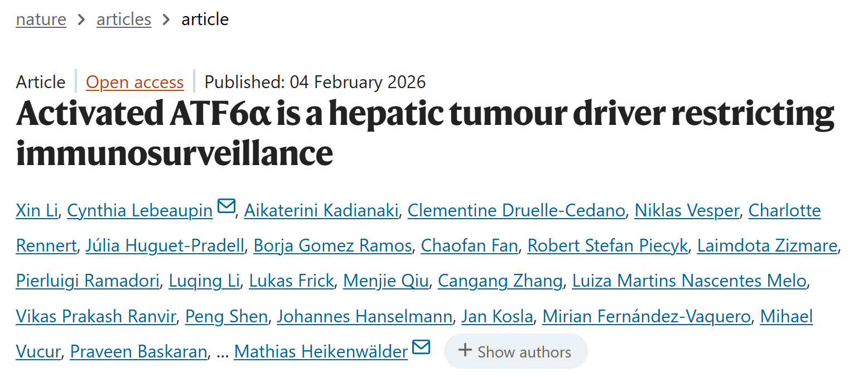Select author name Cynthia Lebeaupin
The width and height of the screenshot is (868, 377).
pos(139,211)
